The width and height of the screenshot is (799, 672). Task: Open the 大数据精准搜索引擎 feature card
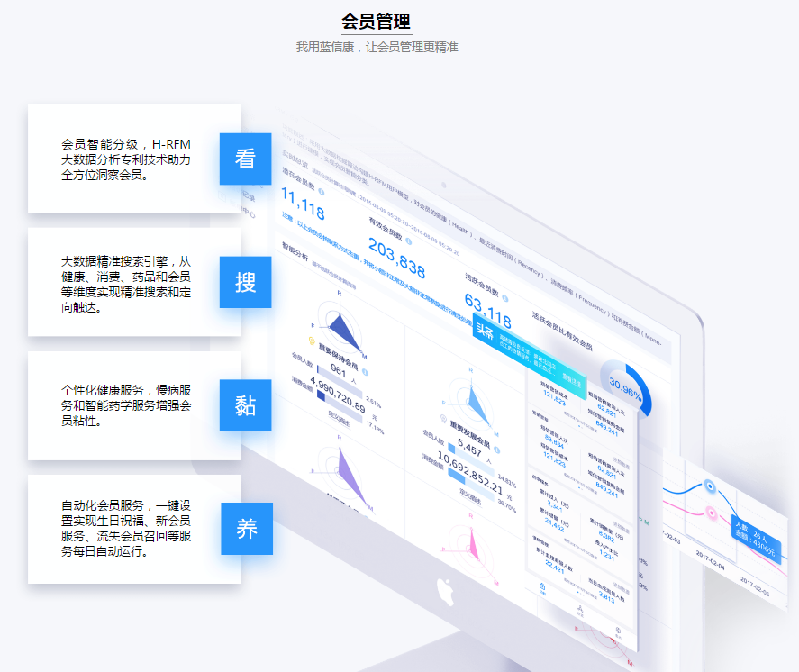(134, 282)
